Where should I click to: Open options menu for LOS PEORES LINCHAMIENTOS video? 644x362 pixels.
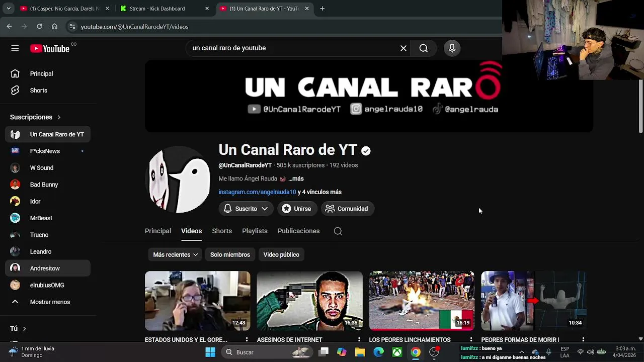pos(471,340)
